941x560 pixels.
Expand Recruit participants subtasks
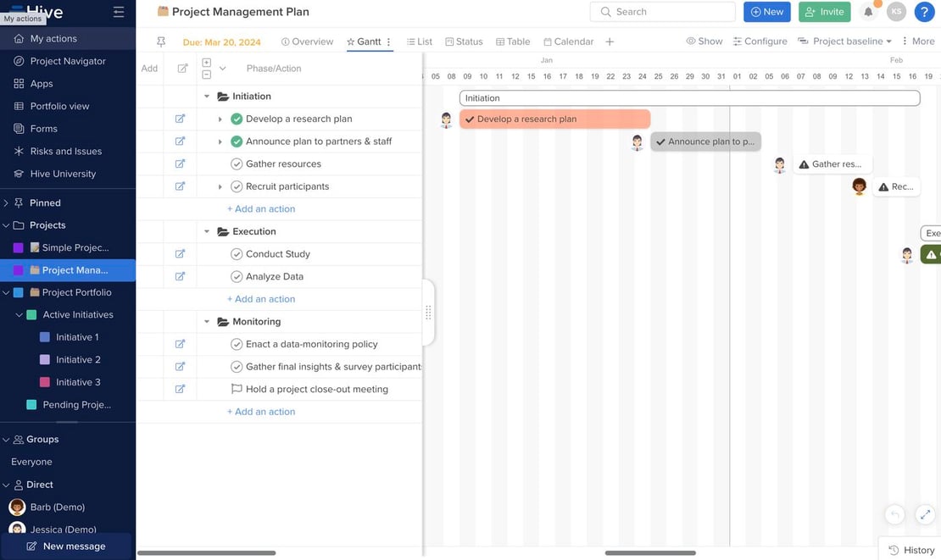pos(220,186)
